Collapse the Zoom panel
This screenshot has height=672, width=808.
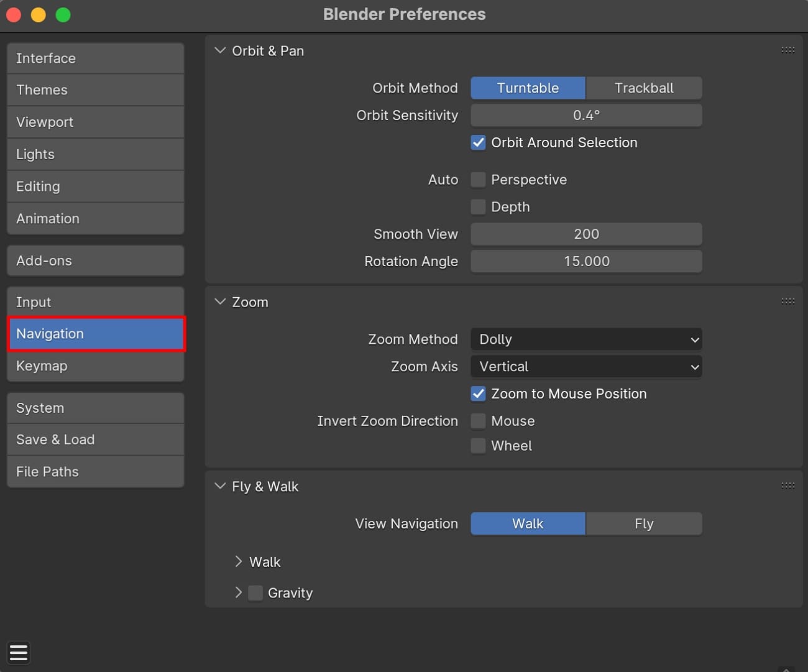click(220, 301)
